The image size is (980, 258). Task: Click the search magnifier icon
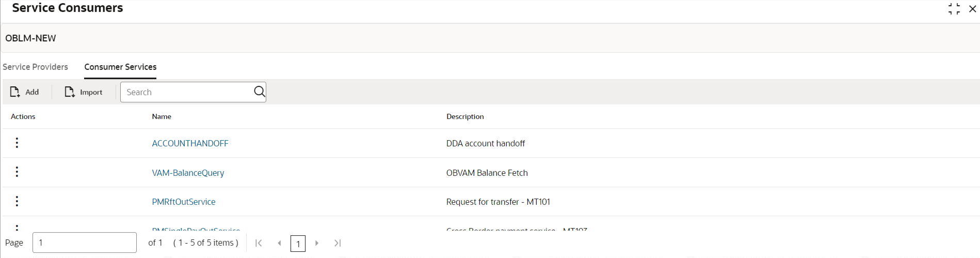click(x=259, y=92)
